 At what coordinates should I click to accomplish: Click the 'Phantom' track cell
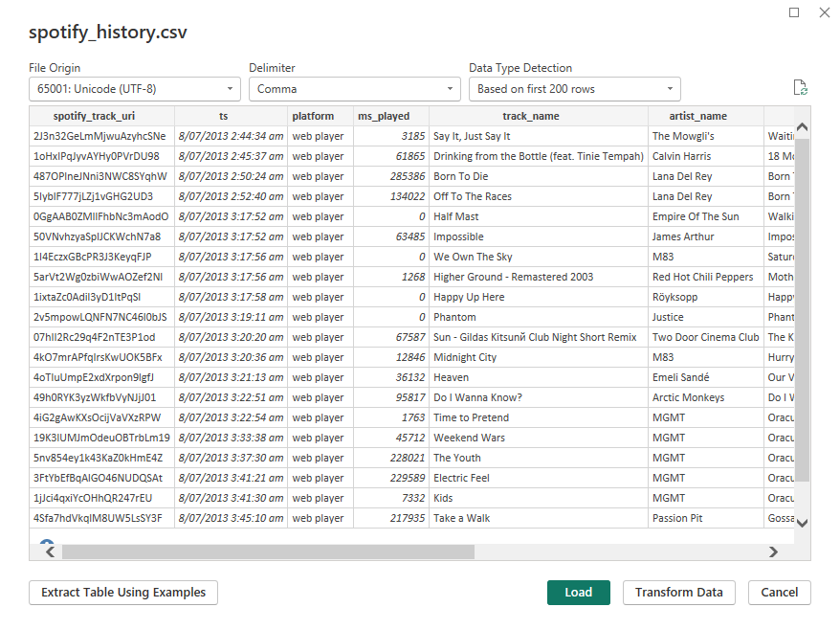(x=539, y=318)
